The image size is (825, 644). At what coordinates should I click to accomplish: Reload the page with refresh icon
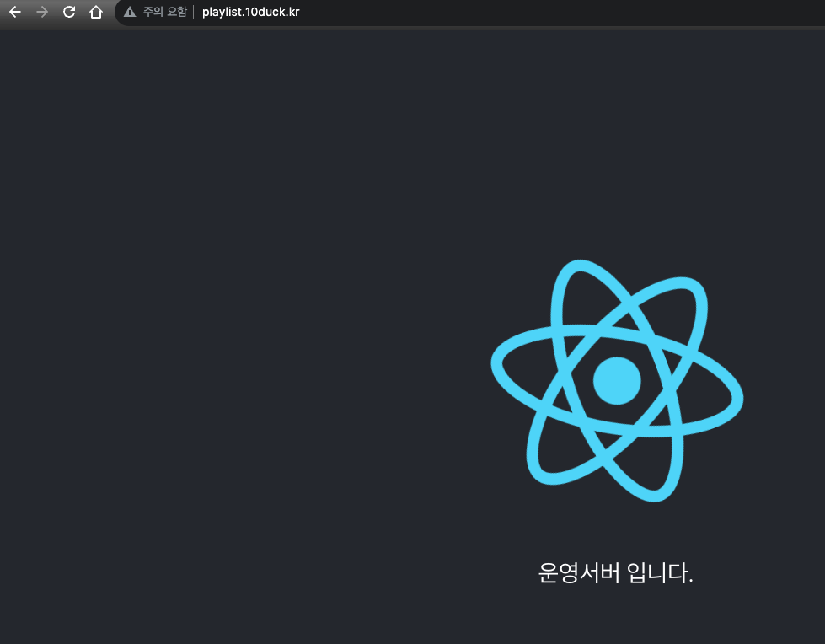click(x=69, y=12)
